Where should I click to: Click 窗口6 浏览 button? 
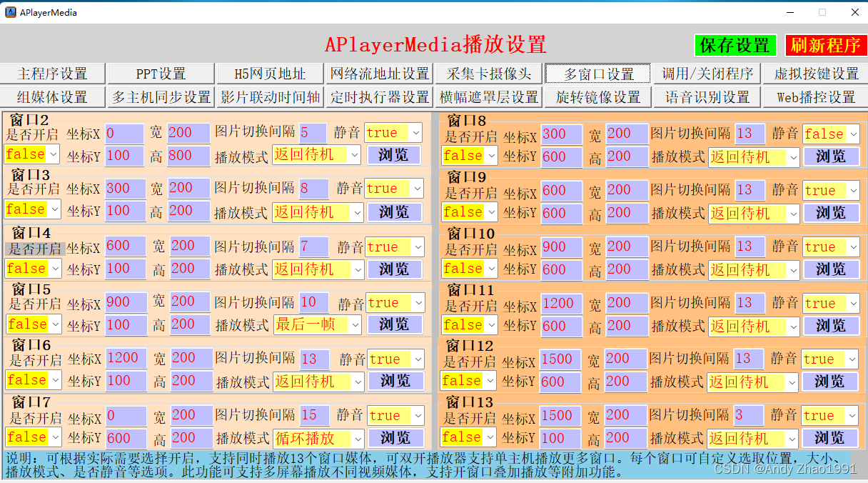pyautogui.click(x=397, y=382)
